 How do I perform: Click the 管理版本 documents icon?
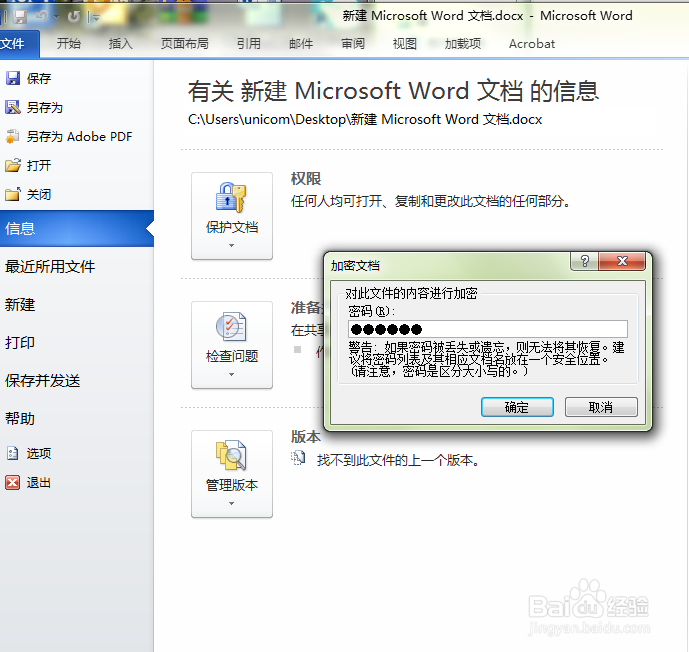231,456
